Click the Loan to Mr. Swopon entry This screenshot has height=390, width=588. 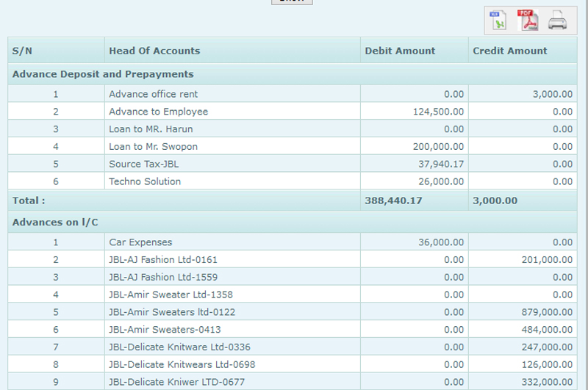(x=153, y=147)
